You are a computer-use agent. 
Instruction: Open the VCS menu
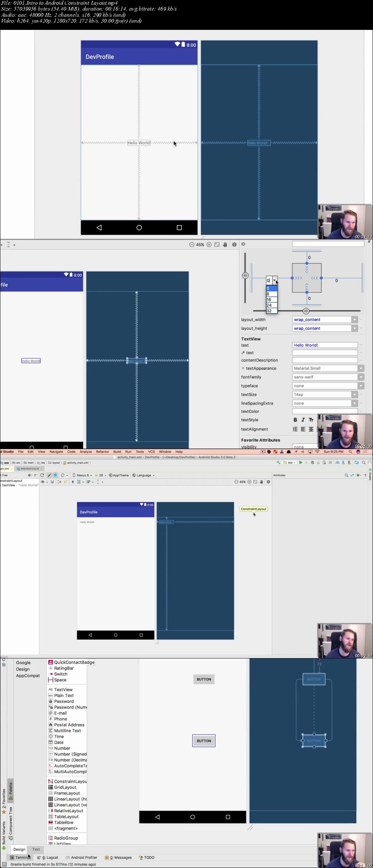(x=152, y=451)
